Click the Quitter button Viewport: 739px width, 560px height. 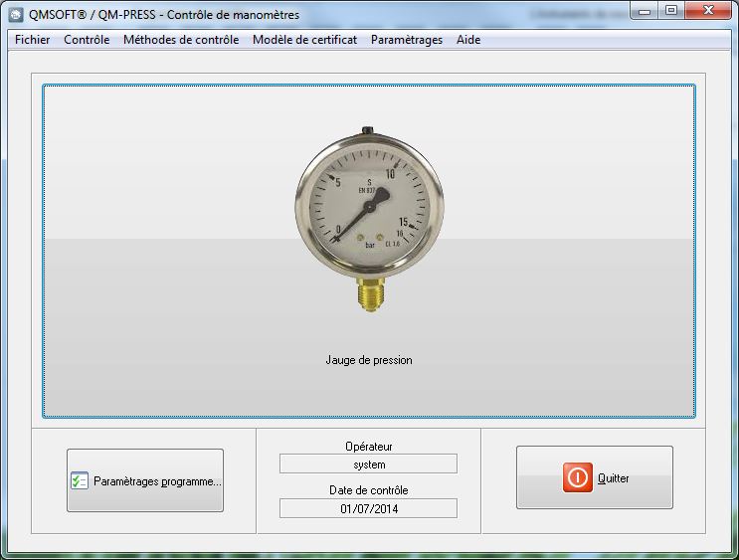pyautogui.click(x=595, y=477)
